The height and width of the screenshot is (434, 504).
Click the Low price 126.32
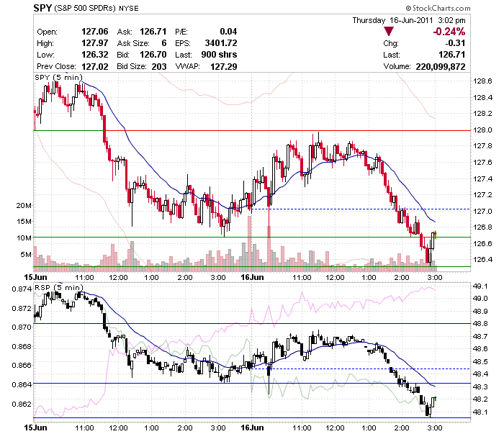pos(95,55)
